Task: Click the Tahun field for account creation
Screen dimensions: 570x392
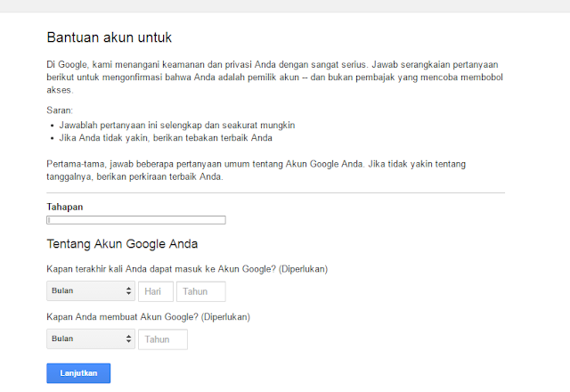Action: 163,339
